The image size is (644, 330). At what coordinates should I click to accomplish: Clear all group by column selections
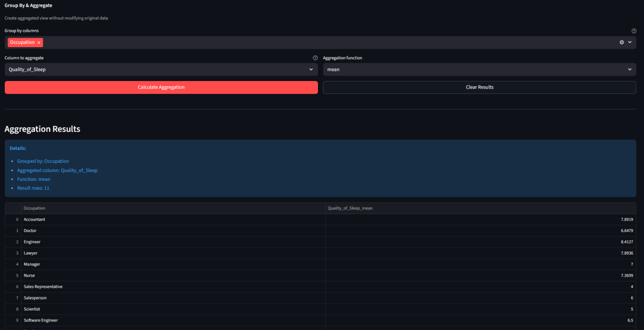(621, 42)
